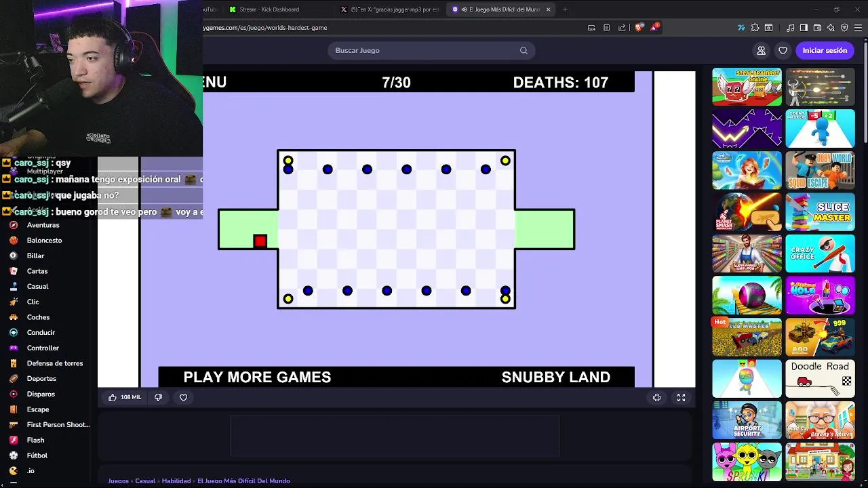Open the browser hamburger menu

point(858,28)
